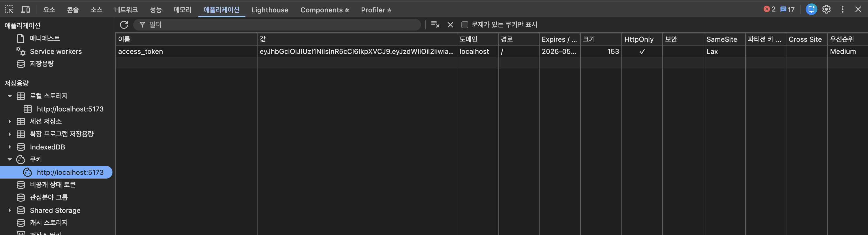This screenshot has width=868, height=235.
Task: Open the AI assistance icon
Action: click(811, 10)
